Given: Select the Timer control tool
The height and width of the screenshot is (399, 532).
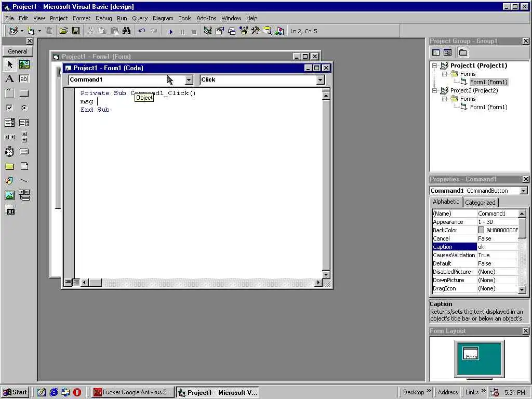Looking at the screenshot, I should 10,152.
